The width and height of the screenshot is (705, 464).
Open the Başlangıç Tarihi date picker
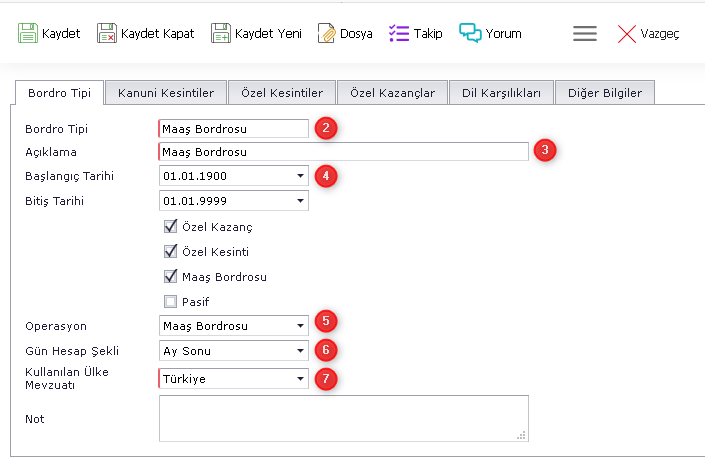pos(300,177)
